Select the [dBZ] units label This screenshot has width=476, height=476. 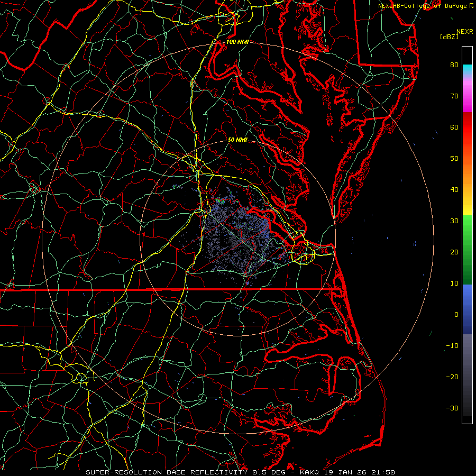coord(448,36)
